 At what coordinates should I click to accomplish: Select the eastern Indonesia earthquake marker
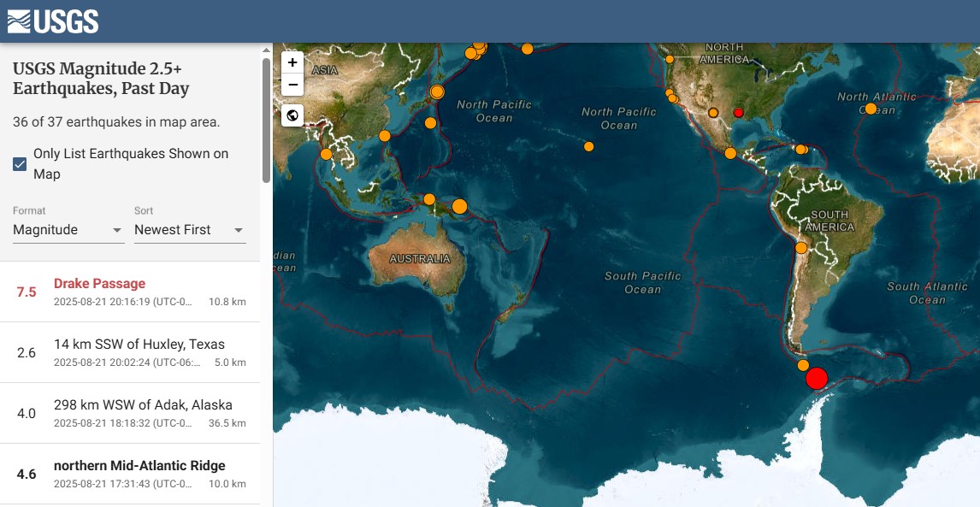(429, 199)
